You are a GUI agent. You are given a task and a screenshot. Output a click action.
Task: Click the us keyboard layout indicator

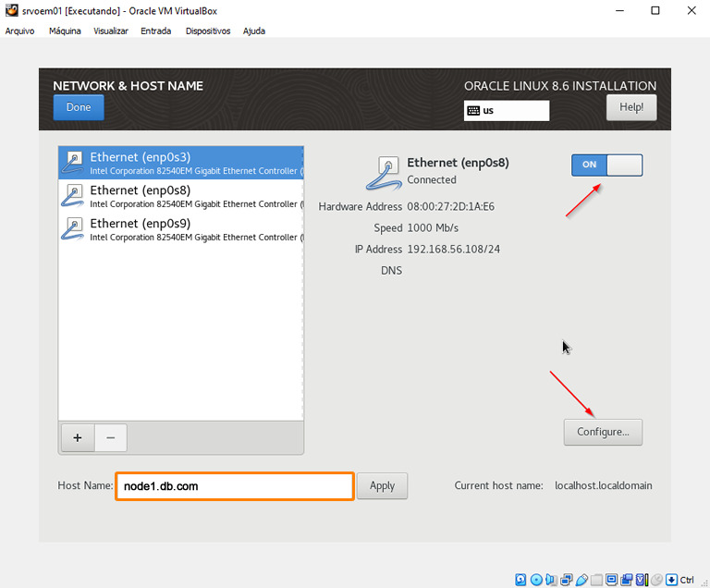[x=507, y=111]
